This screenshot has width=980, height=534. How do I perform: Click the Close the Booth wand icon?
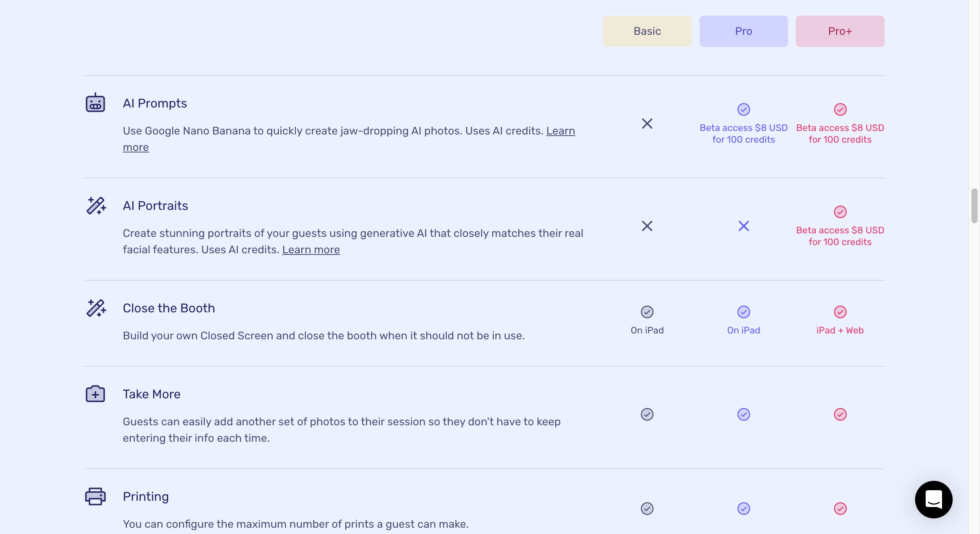[96, 308]
